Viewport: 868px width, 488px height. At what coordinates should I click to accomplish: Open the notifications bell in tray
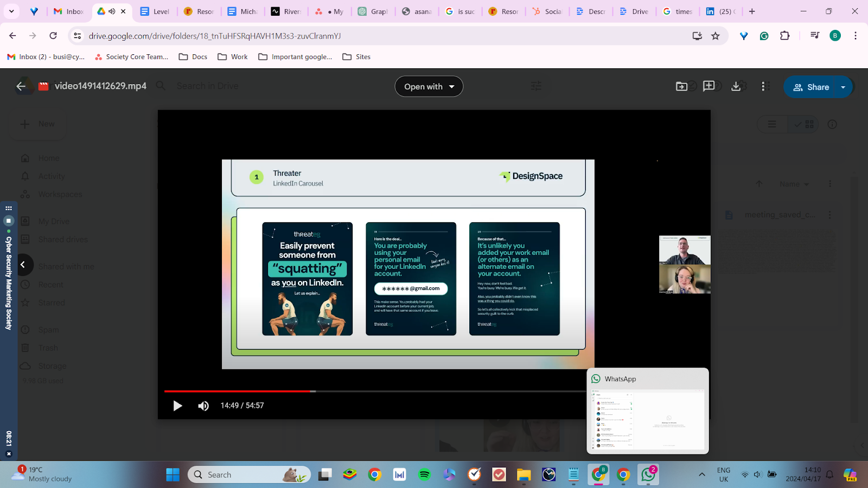(x=829, y=475)
